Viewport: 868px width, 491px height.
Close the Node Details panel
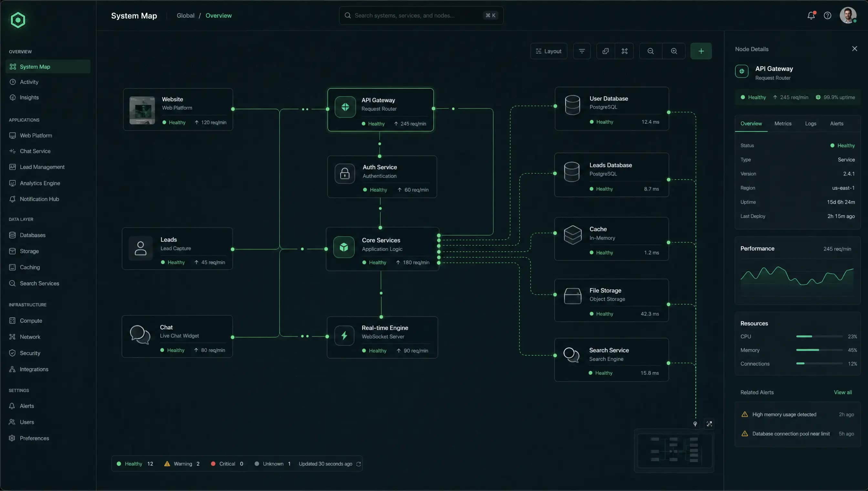pyautogui.click(x=854, y=49)
